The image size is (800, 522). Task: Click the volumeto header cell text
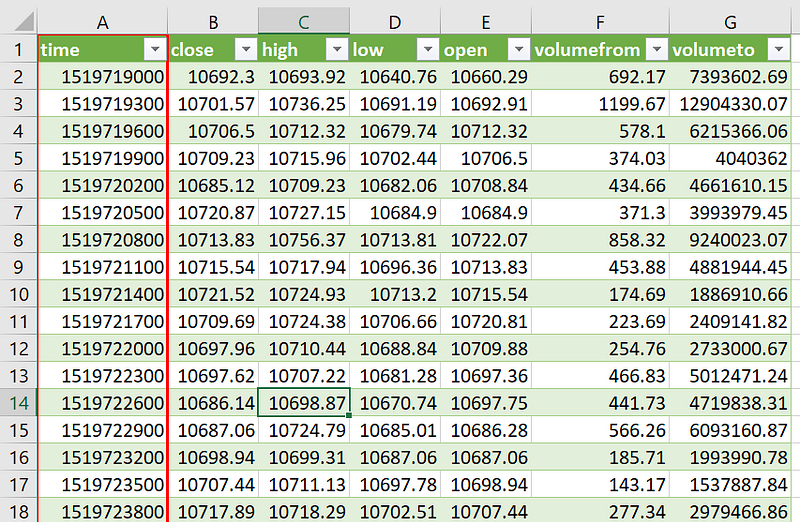[x=713, y=49]
